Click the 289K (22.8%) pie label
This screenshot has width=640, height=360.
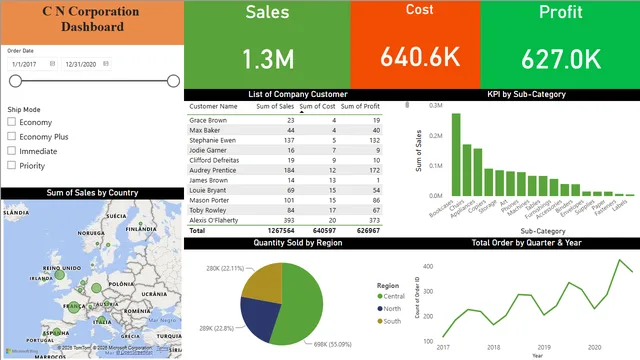[216, 328]
